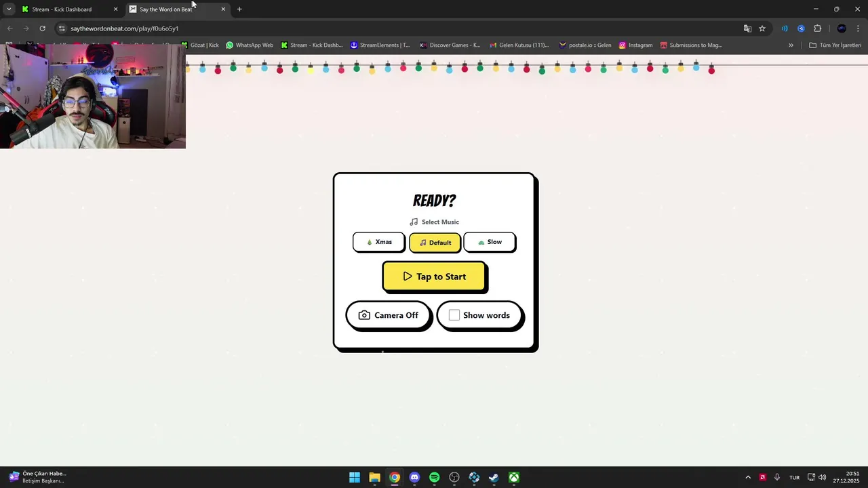Screen dimensions: 868x488
Task: Open the Xbox app from the taskbar
Action: coord(514,477)
